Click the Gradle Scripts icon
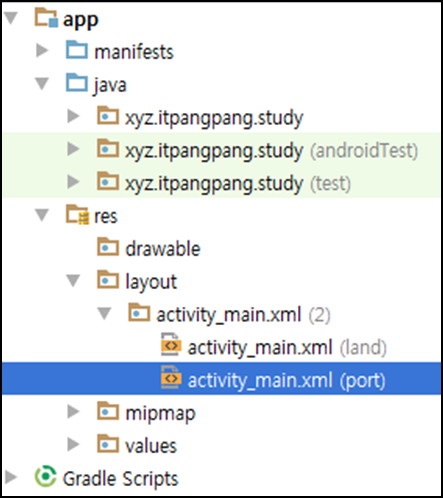This screenshot has width=443, height=498. [x=45, y=477]
